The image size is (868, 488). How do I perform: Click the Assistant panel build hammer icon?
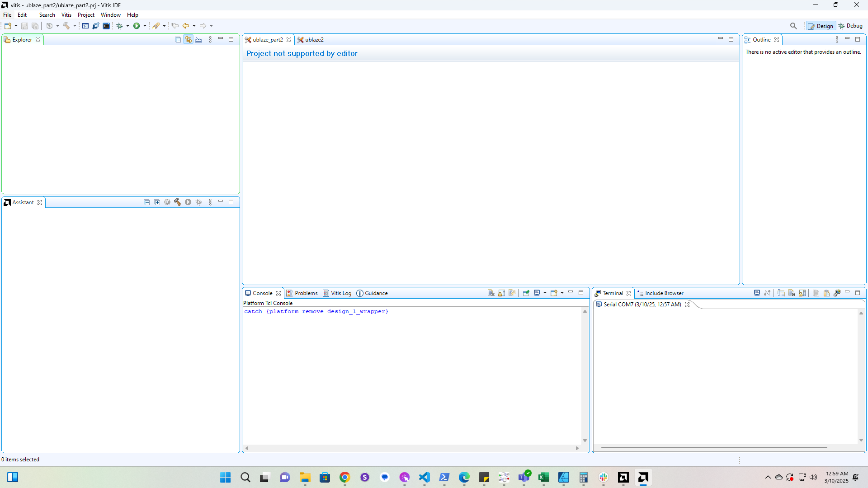point(178,202)
